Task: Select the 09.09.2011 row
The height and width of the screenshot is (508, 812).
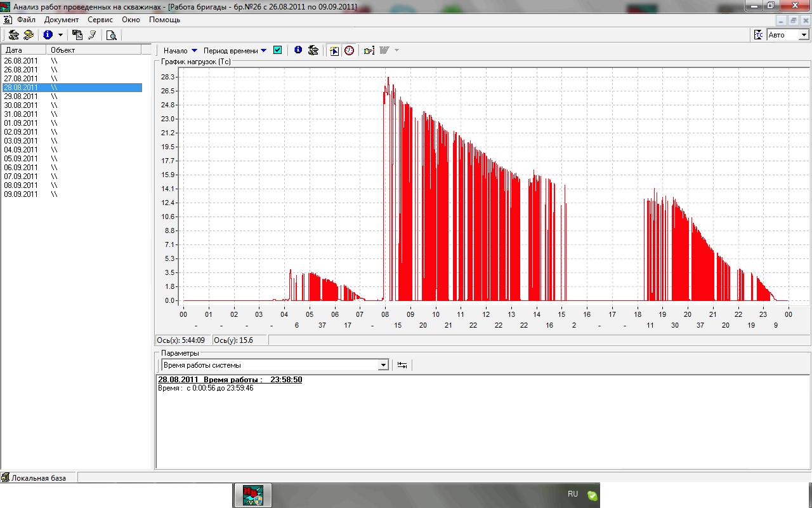Action: point(72,194)
